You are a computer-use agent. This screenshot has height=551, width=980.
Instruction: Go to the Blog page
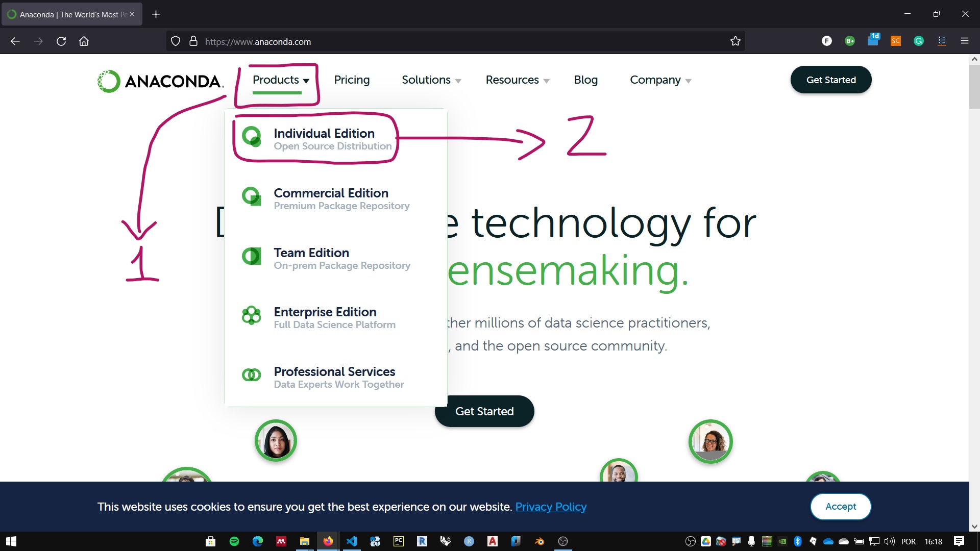click(x=585, y=80)
